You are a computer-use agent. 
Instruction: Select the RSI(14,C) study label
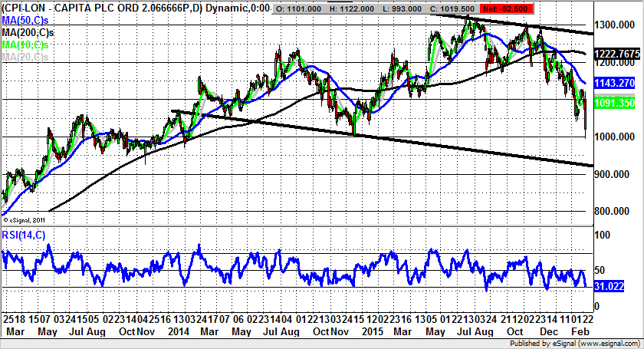(28, 235)
